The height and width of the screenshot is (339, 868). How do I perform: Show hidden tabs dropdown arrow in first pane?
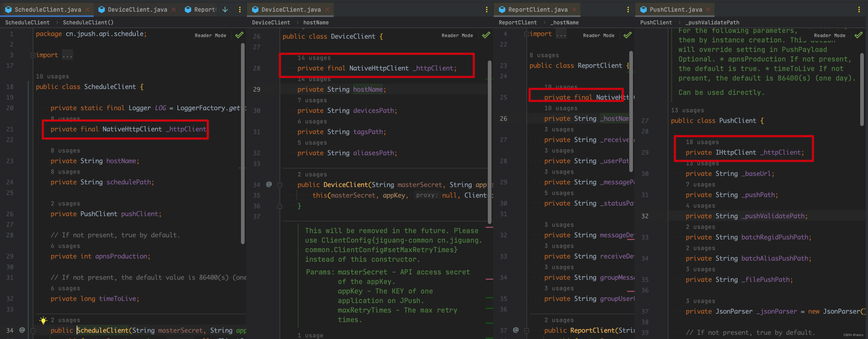point(225,9)
